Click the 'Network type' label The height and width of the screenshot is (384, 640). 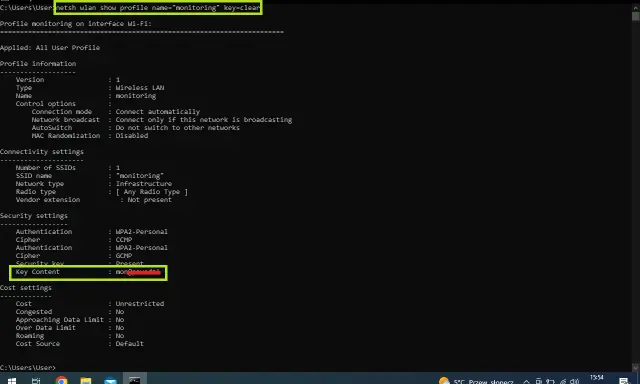coord(40,184)
